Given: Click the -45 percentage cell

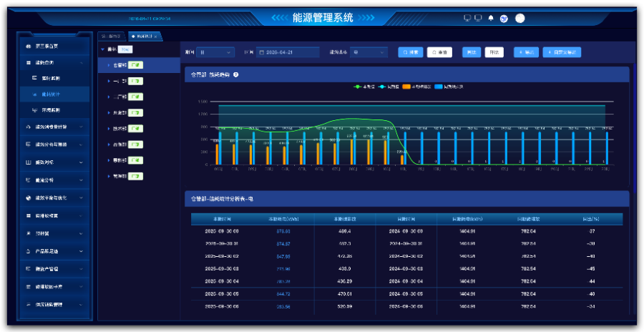Looking at the screenshot, I should [x=592, y=269].
